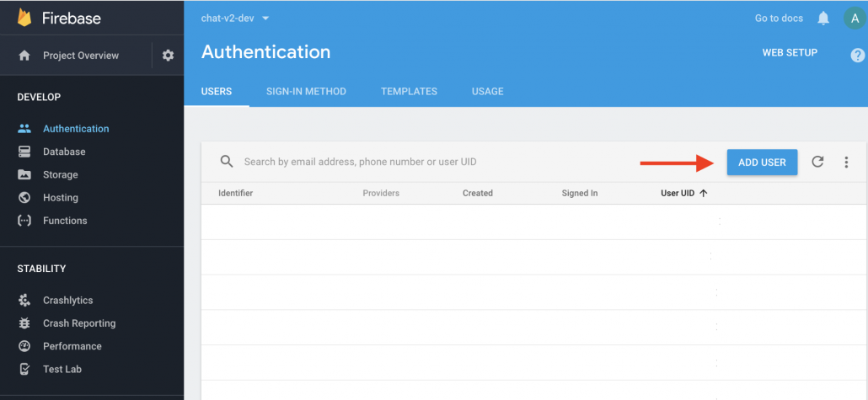Select the Usage tab
The height and width of the screenshot is (400, 868).
pos(487,91)
